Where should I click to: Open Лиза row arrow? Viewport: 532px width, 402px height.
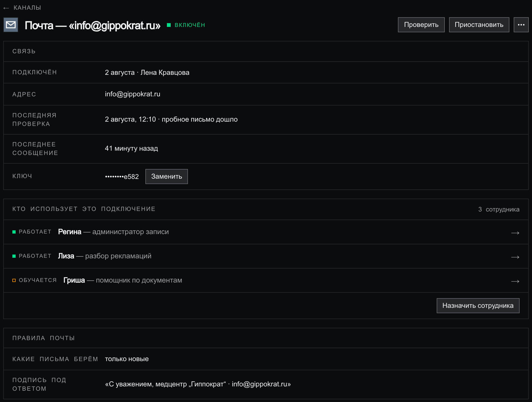(515, 257)
